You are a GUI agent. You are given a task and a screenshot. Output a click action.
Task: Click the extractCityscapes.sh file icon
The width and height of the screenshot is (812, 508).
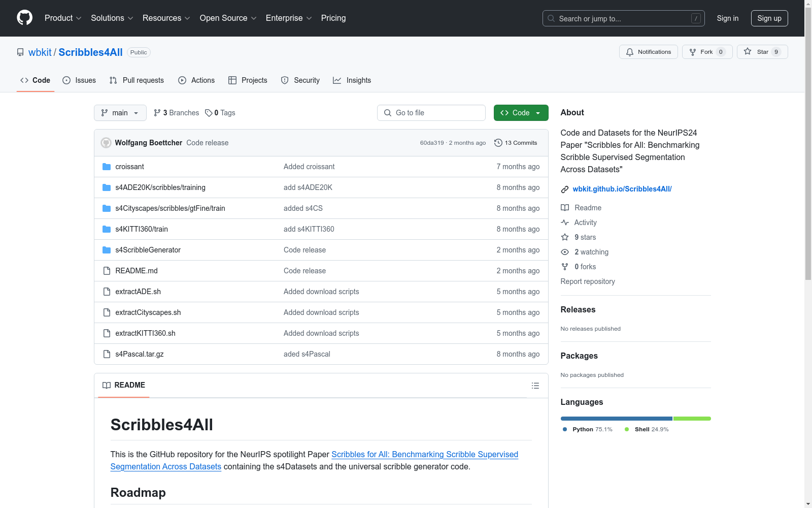pyautogui.click(x=107, y=312)
